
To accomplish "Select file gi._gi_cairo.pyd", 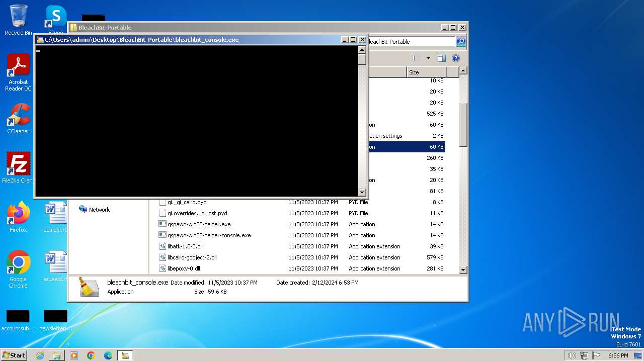I will click(187, 202).
